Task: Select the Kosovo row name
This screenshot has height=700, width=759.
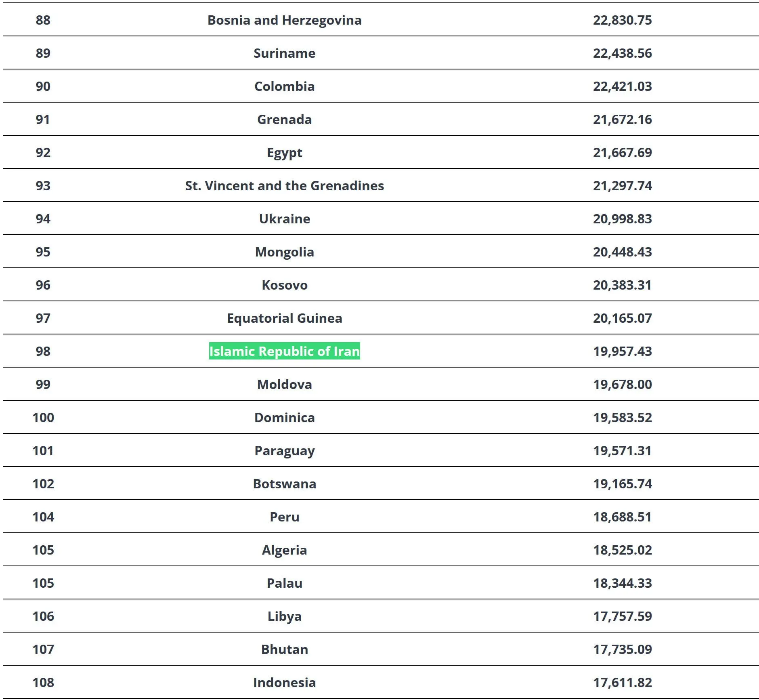Action: 284,285
